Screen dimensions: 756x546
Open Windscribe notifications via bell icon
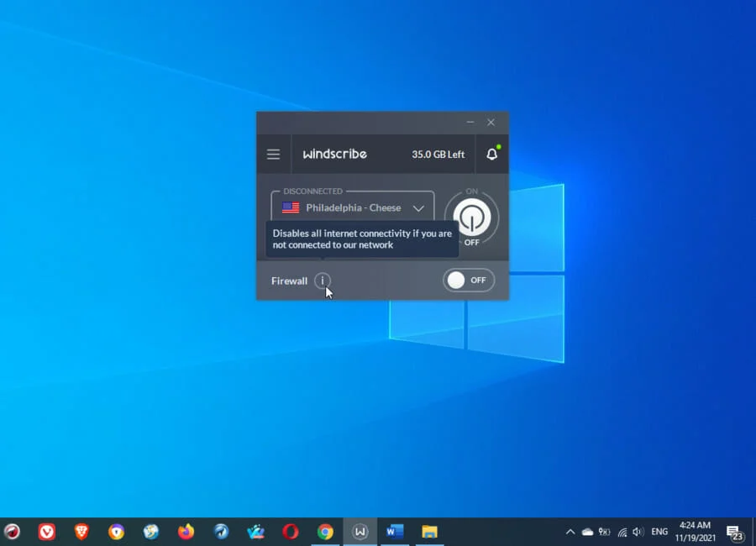click(491, 154)
